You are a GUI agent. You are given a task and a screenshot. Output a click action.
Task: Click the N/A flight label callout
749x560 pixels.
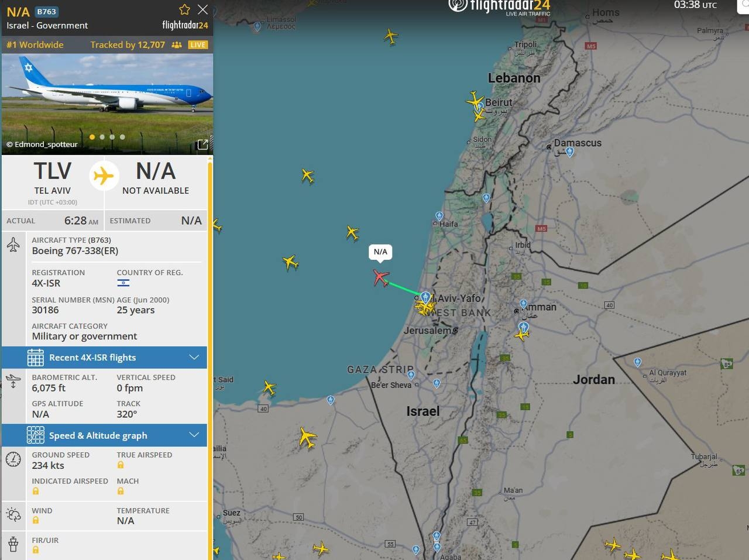point(380,252)
